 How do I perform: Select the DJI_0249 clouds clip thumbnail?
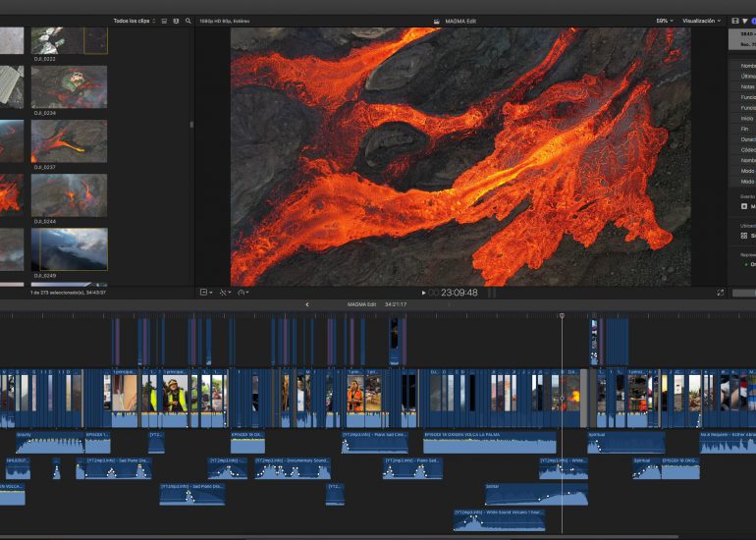coord(70,249)
